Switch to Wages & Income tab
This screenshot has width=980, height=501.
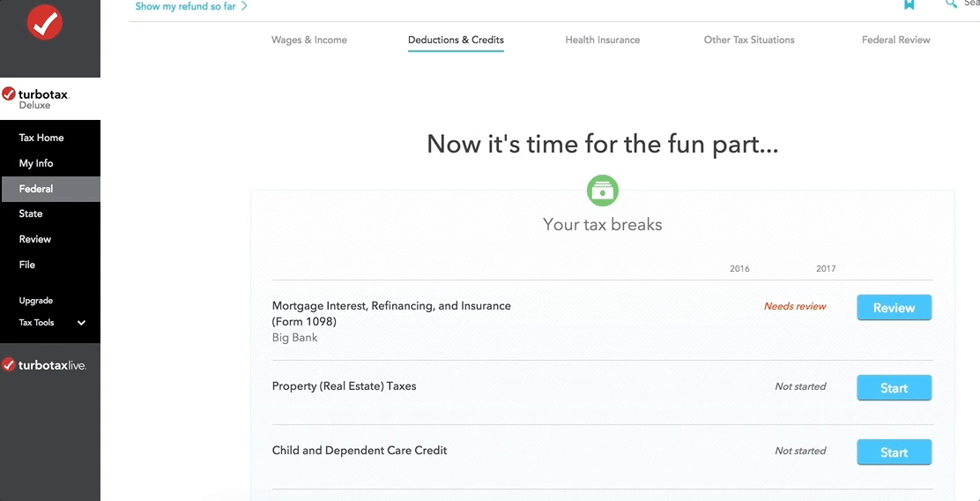(x=308, y=40)
